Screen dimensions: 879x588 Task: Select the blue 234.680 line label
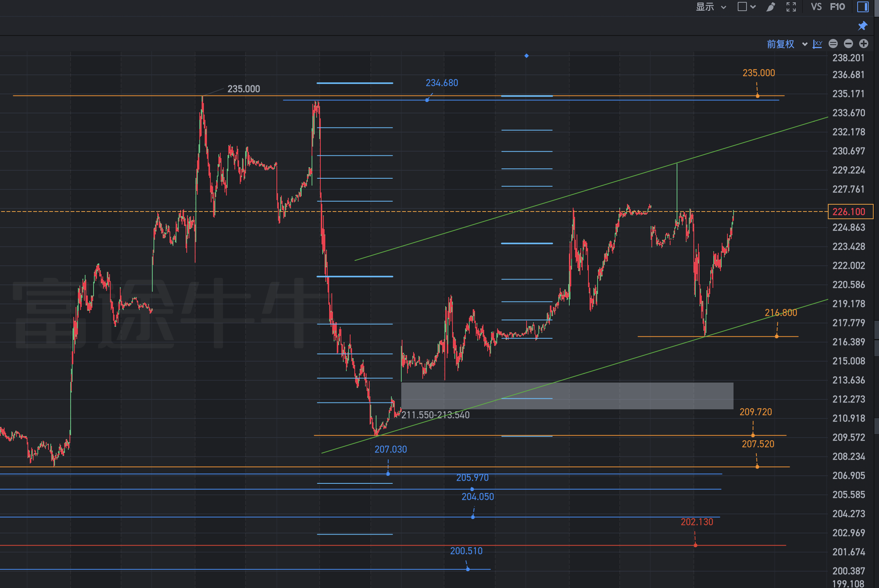[442, 83]
